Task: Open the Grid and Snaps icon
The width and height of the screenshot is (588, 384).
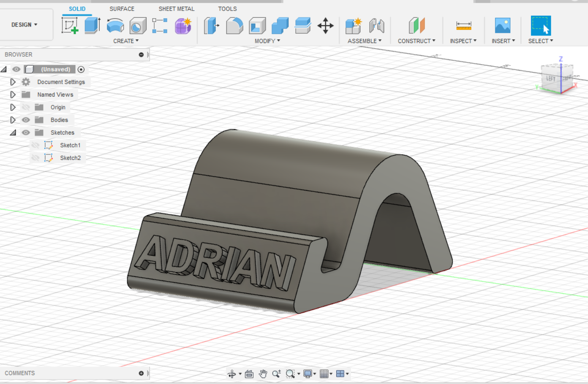Action: (x=324, y=374)
